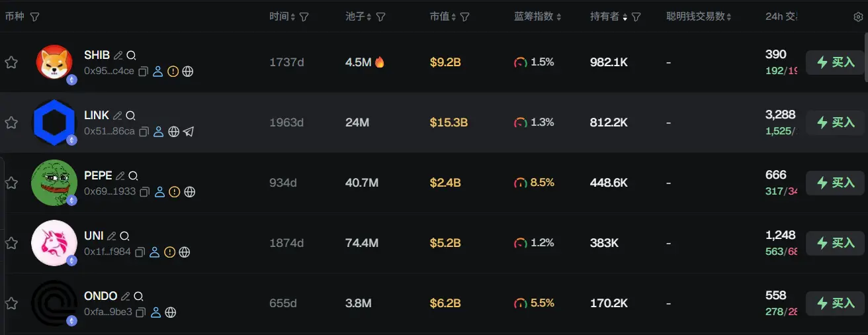Add ONDO to favorites with the star
868x335 pixels.
click(x=11, y=304)
